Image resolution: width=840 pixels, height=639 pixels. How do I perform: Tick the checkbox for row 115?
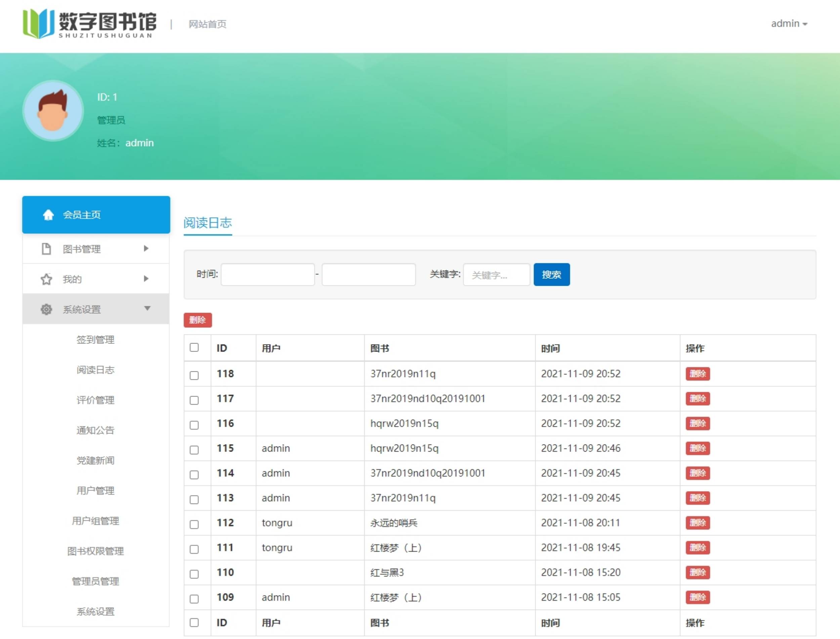coord(194,450)
